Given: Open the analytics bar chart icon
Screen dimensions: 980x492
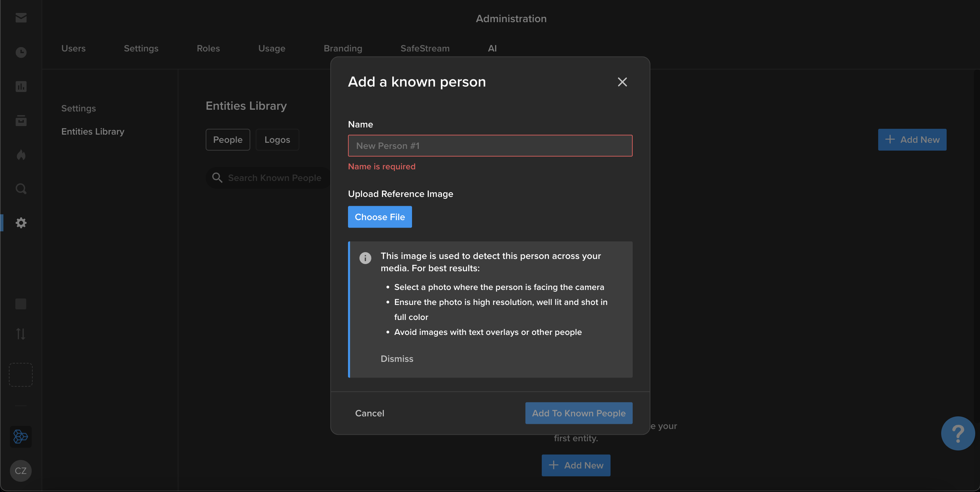Looking at the screenshot, I should point(21,87).
